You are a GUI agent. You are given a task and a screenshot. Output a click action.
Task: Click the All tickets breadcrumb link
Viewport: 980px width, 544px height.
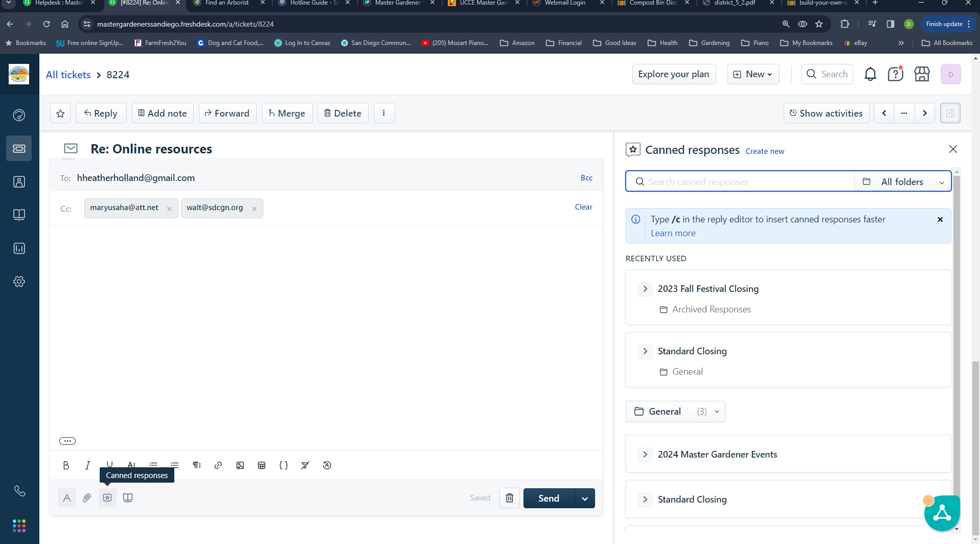(68, 75)
